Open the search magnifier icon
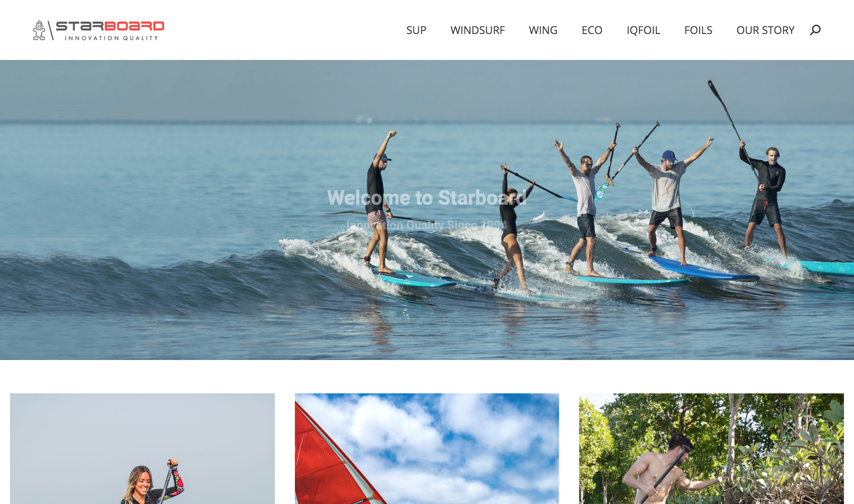 pos(815,30)
